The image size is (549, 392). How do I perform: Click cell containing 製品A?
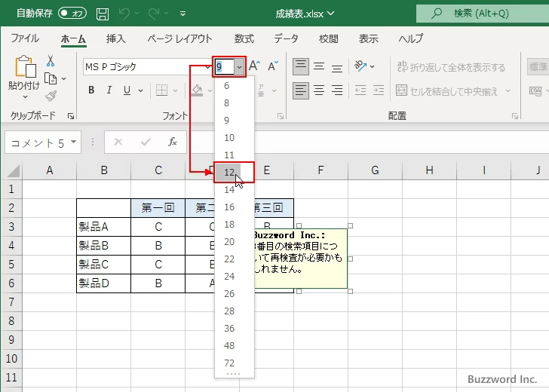(x=103, y=227)
